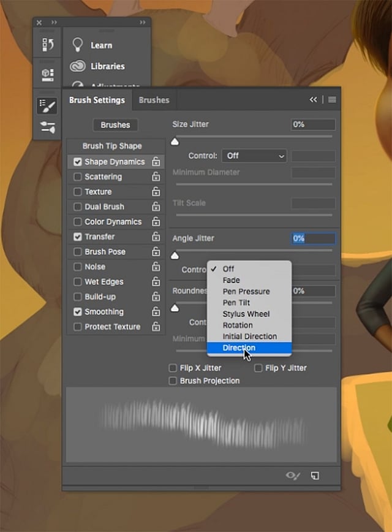The width and height of the screenshot is (392, 532).
Task: Click the Roundness Jitter slider handle
Action: [x=175, y=308]
